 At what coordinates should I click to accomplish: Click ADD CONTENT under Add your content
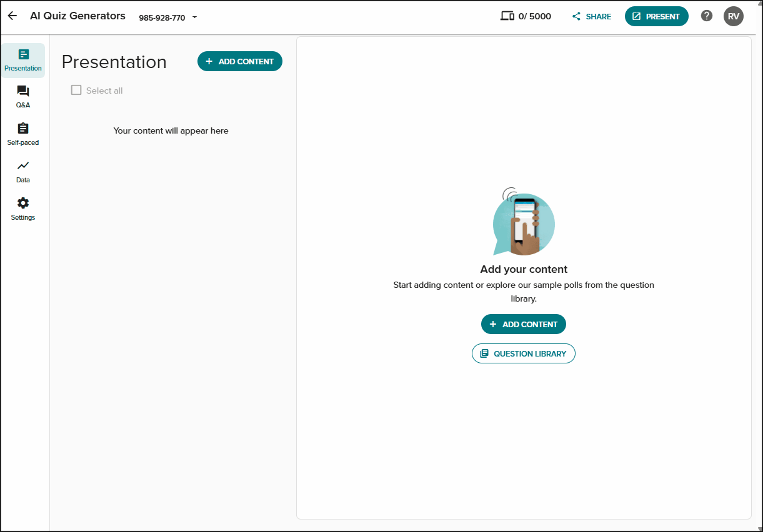tap(524, 324)
